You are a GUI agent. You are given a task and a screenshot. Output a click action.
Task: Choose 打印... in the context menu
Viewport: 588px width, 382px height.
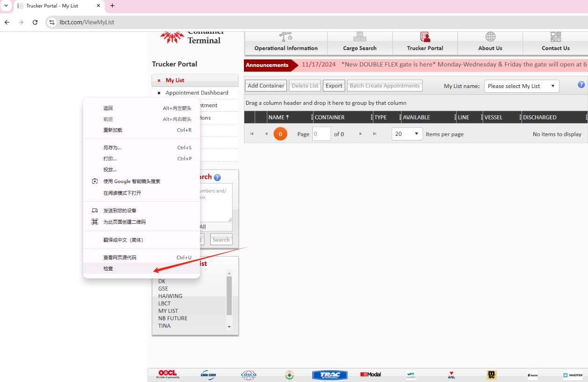[x=141, y=159]
